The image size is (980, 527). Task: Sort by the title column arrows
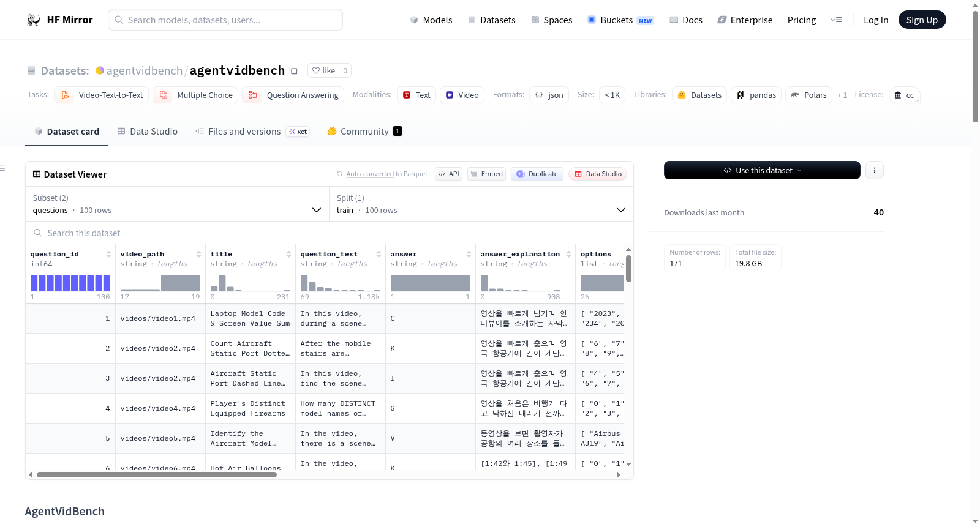[x=288, y=254]
